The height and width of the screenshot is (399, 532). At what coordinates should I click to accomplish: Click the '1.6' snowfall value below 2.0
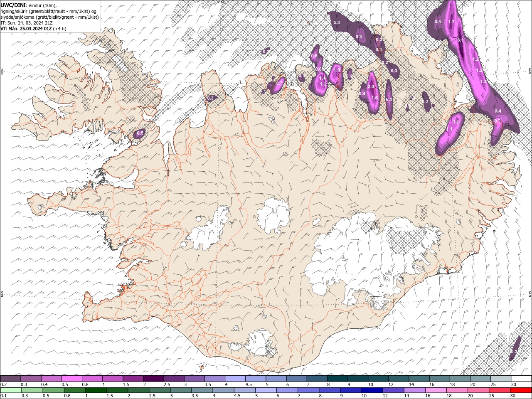pyautogui.click(x=374, y=98)
